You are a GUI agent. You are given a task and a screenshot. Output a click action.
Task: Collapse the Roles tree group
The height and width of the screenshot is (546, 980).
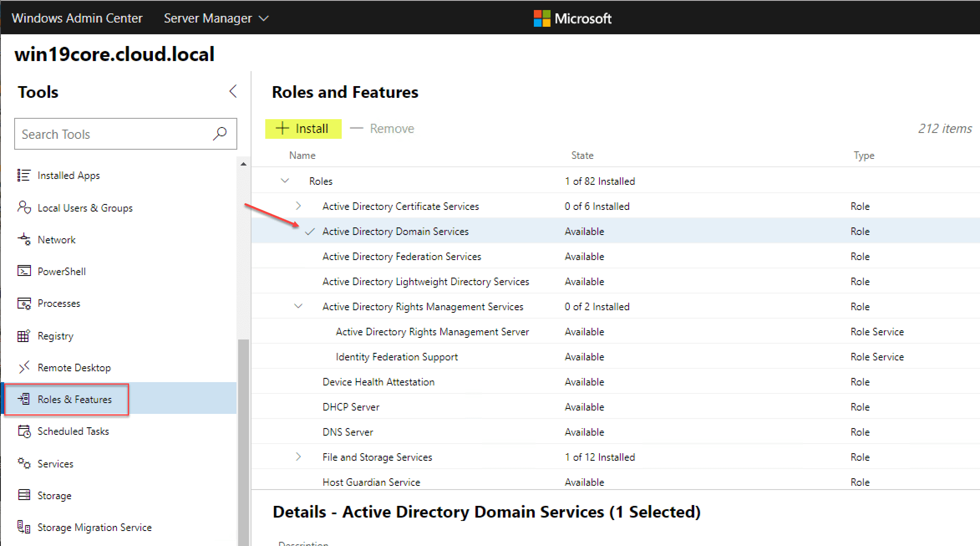pyautogui.click(x=285, y=181)
